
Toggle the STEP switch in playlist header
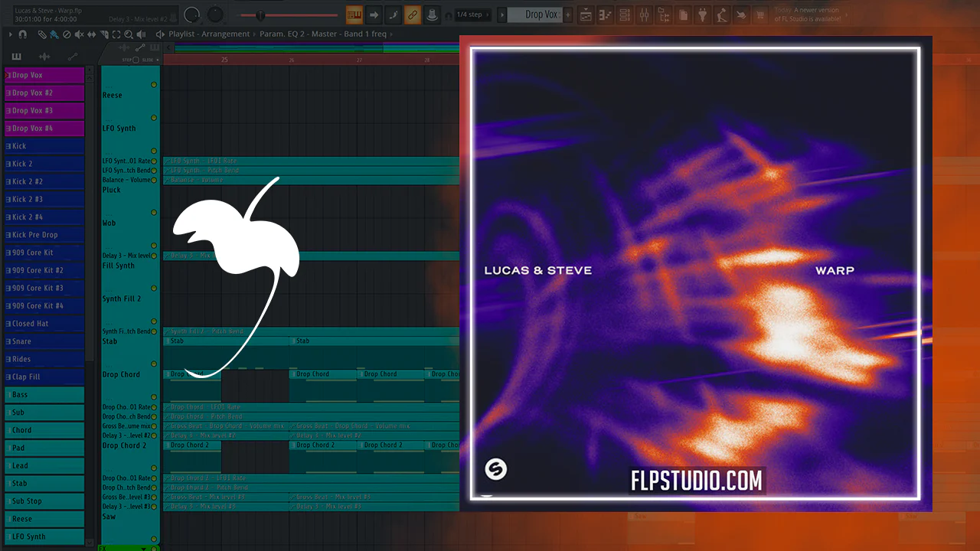point(136,60)
